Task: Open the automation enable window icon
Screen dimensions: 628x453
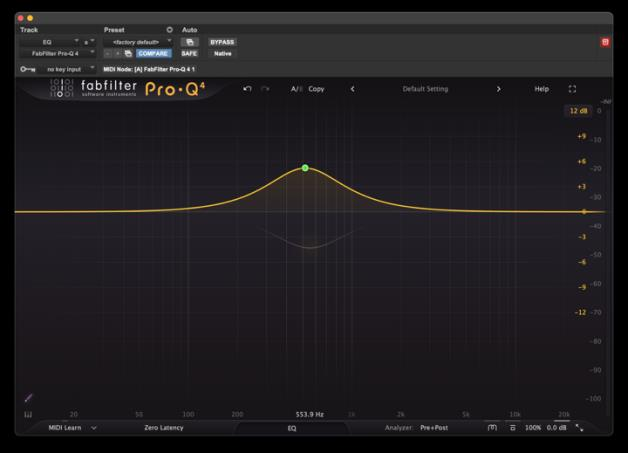Action: [190, 42]
